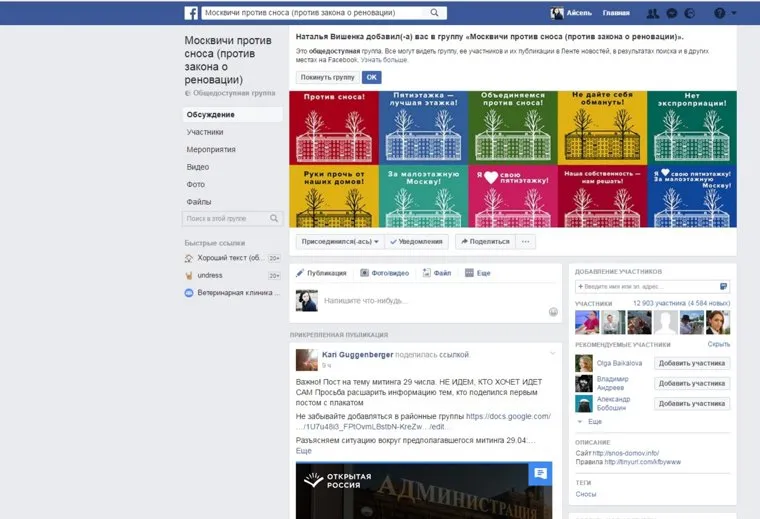The width and height of the screenshot is (760, 519).
Task: Switch to the Фото/видео composer tab
Action: coord(385,272)
